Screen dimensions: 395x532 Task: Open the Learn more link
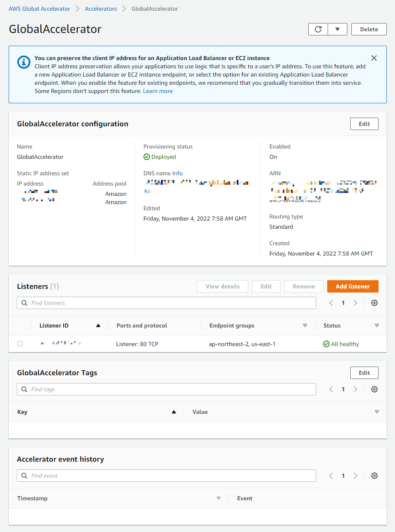(x=158, y=91)
